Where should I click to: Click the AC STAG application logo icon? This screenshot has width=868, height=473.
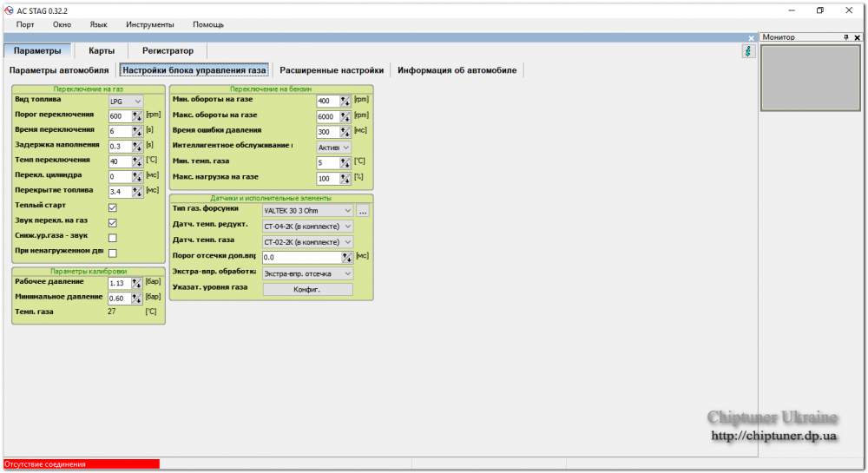[x=9, y=10]
